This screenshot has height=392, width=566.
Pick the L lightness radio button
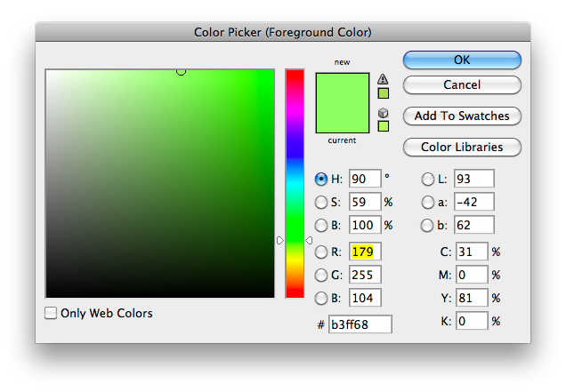(427, 179)
